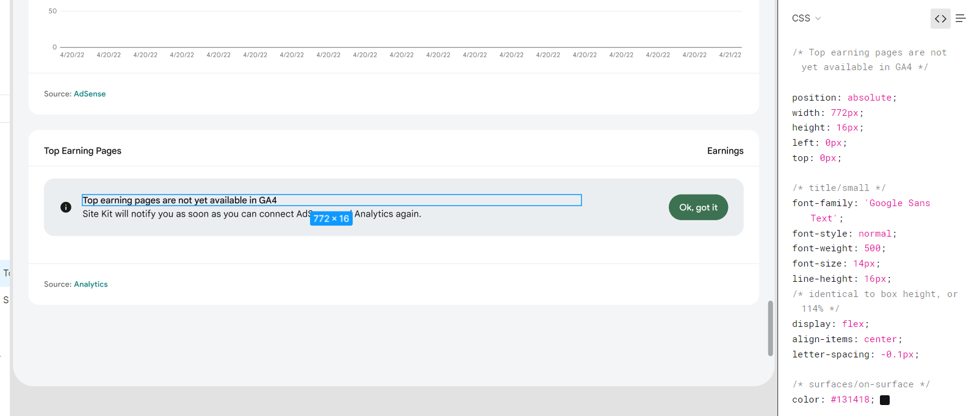Viewport: 980px width, 416px height.
Task: Click the code view icon in inspect panel
Action: point(940,19)
